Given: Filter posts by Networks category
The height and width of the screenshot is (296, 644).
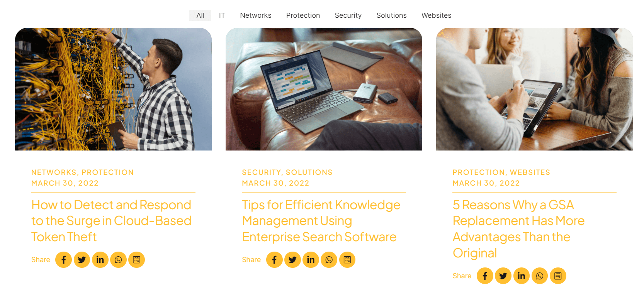Looking at the screenshot, I should pyautogui.click(x=256, y=15).
